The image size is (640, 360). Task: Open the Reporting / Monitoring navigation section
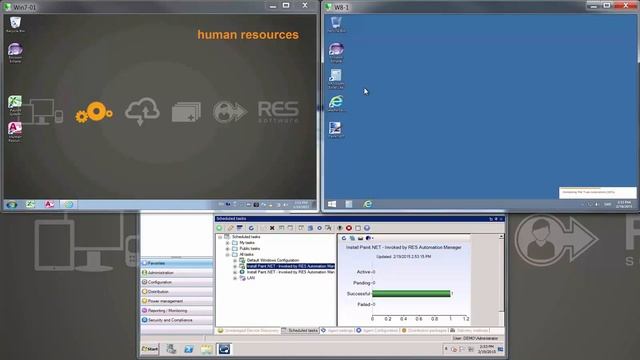[x=177, y=311]
